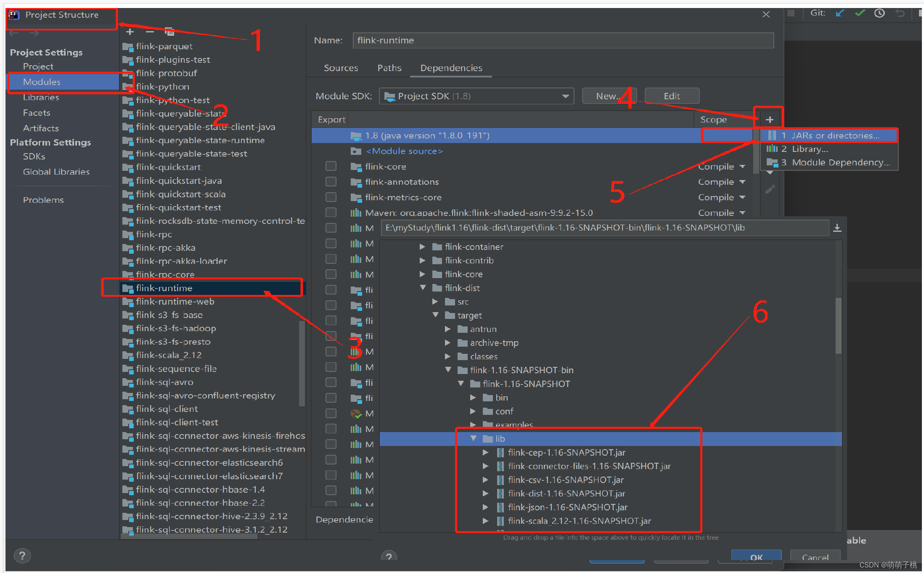Click the Git rollback icon
Screen dimensions: 924x573
pyautogui.click(x=900, y=13)
